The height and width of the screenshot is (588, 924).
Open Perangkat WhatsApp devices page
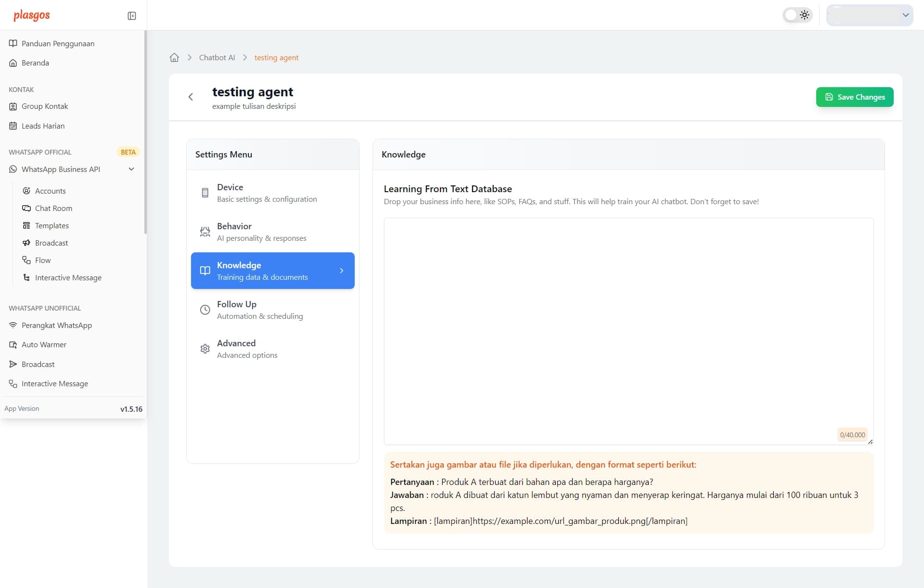click(56, 325)
